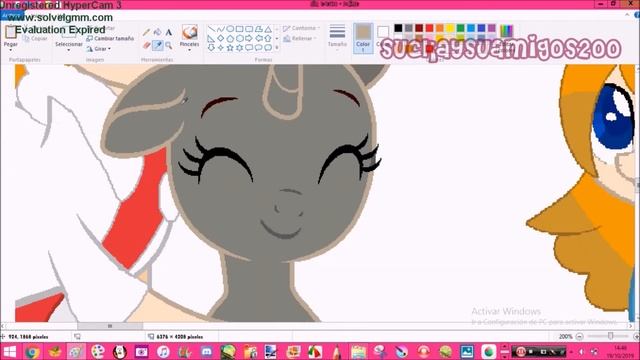Select the Pencil tool
640x360 pixels.
[146, 32]
